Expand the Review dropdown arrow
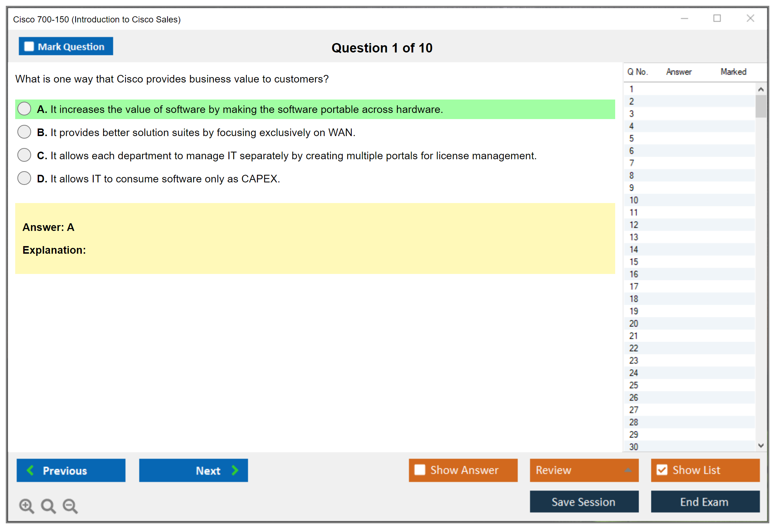Image resolution: width=778 pixels, height=532 pixels. pos(628,470)
